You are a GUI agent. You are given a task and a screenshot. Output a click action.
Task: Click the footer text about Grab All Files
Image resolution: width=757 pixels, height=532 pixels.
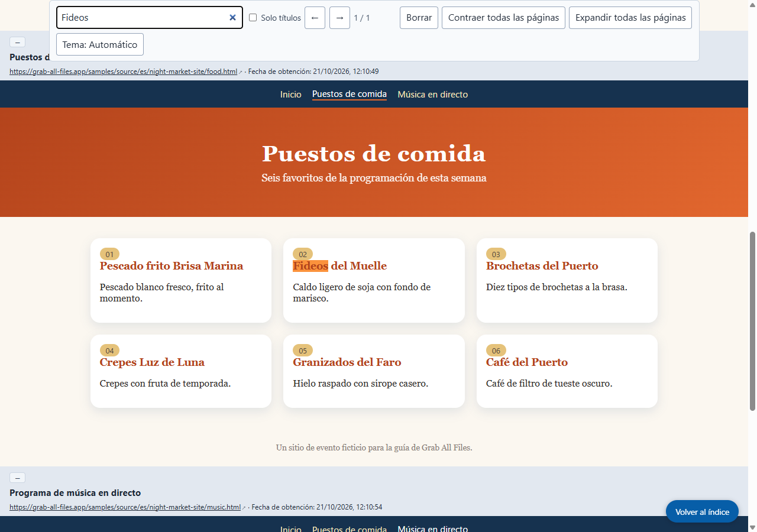(x=374, y=447)
